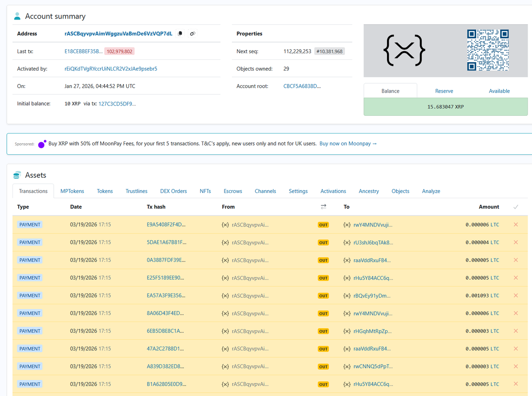Click Buy now on Moonpay link

[x=348, y=144]
